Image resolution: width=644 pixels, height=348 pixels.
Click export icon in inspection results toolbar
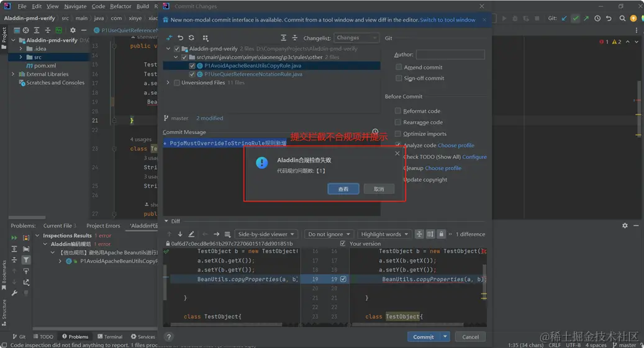pyautogui.click(x=26, y=282)
